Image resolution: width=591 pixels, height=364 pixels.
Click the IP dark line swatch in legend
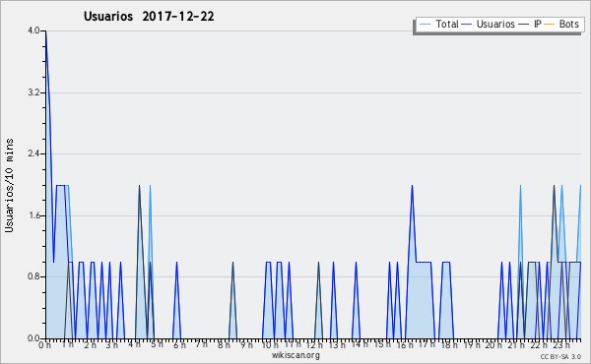coord(524,25)
